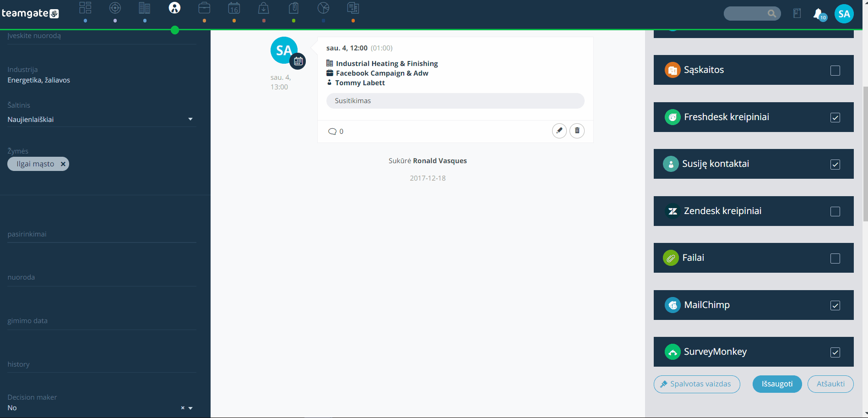Edit the meeting with the pencil icon

[x=559, y=131]
